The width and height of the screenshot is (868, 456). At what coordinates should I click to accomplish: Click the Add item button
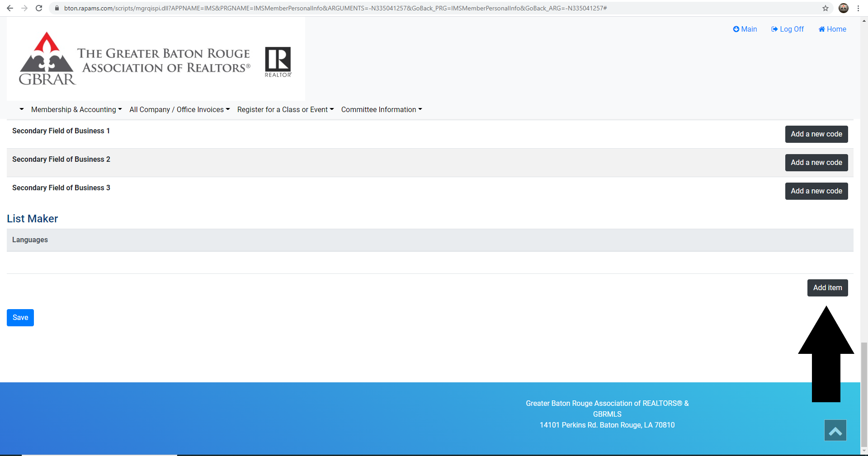[x=827, y=288]
